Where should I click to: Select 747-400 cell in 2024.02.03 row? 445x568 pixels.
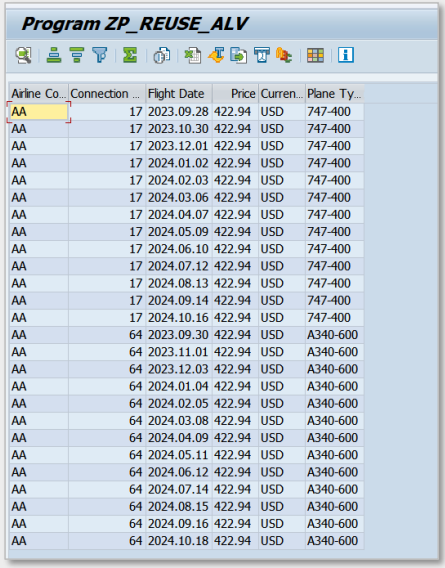coord(334,180)
